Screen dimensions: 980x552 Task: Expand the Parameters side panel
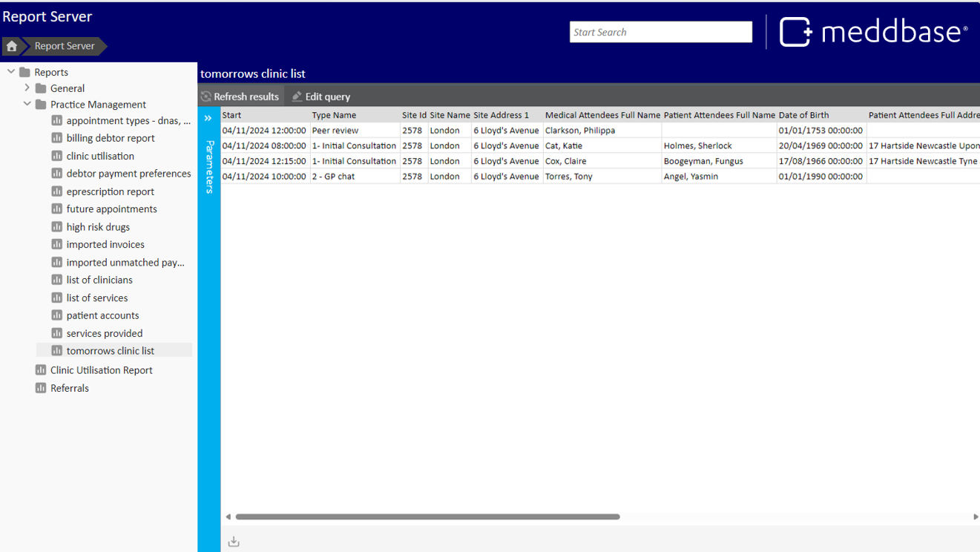click(x=208, y=118)
